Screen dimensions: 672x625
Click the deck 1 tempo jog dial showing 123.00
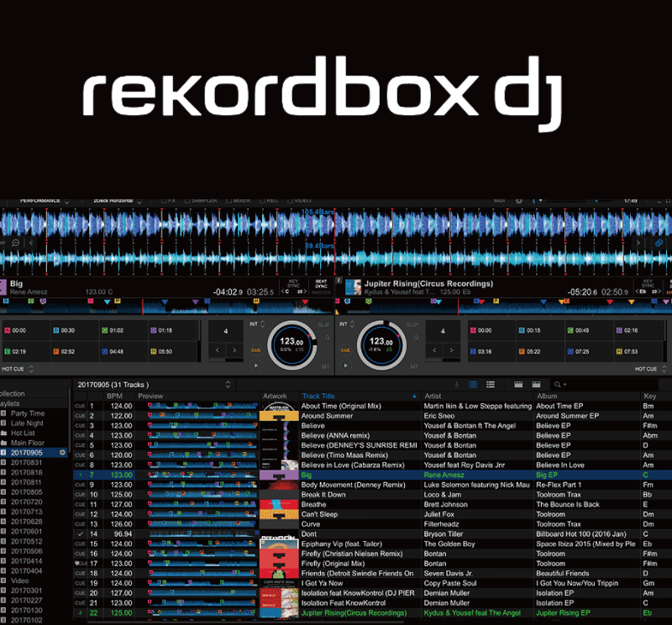pyautogui.click(x=292, y=345)
